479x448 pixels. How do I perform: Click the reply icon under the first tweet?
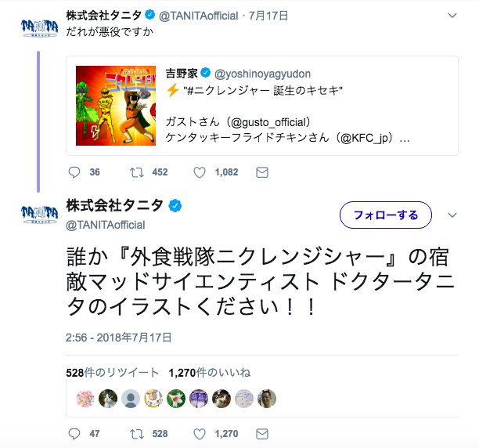(x=74, y=172)
